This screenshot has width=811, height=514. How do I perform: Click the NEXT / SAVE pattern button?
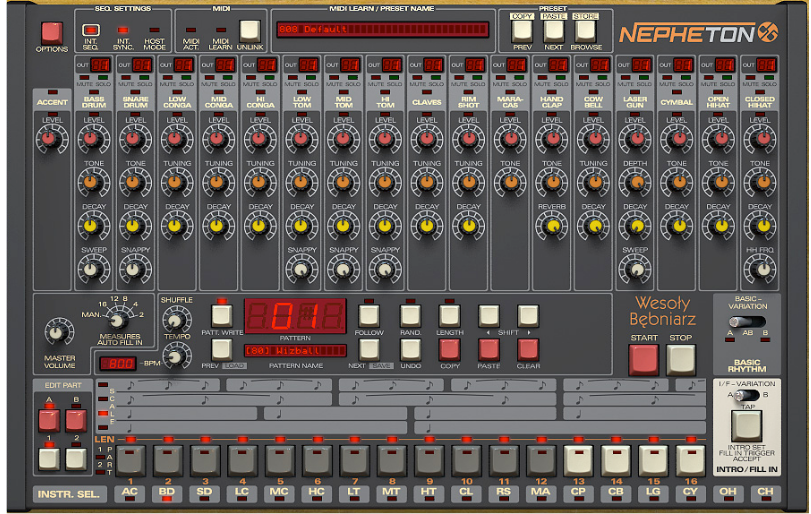369,350
